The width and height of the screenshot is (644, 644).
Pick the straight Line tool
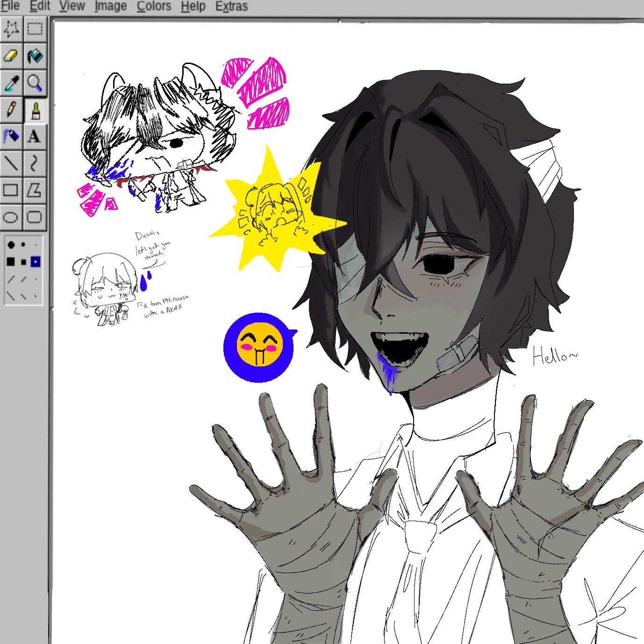click(12, 163)
